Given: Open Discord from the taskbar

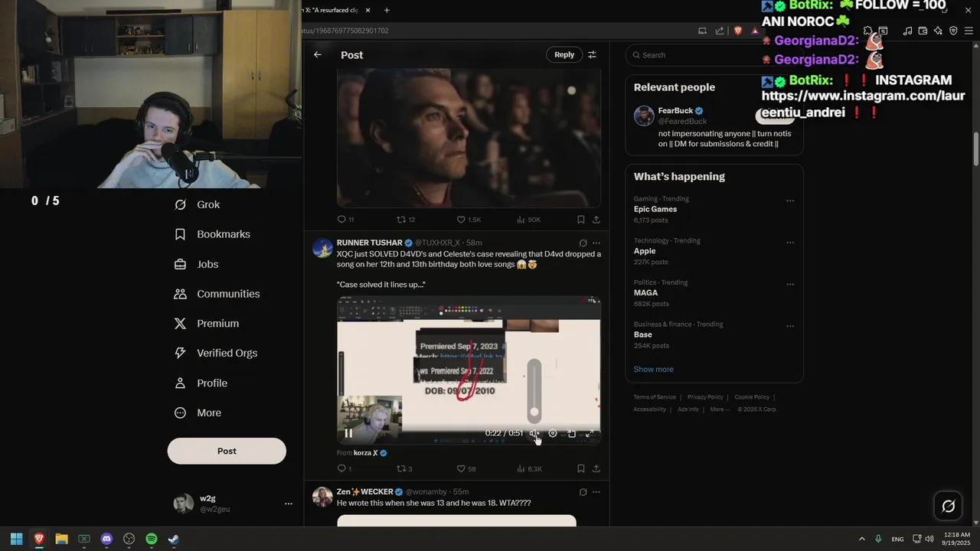Looking at the screenshot, I should (106, 539).
